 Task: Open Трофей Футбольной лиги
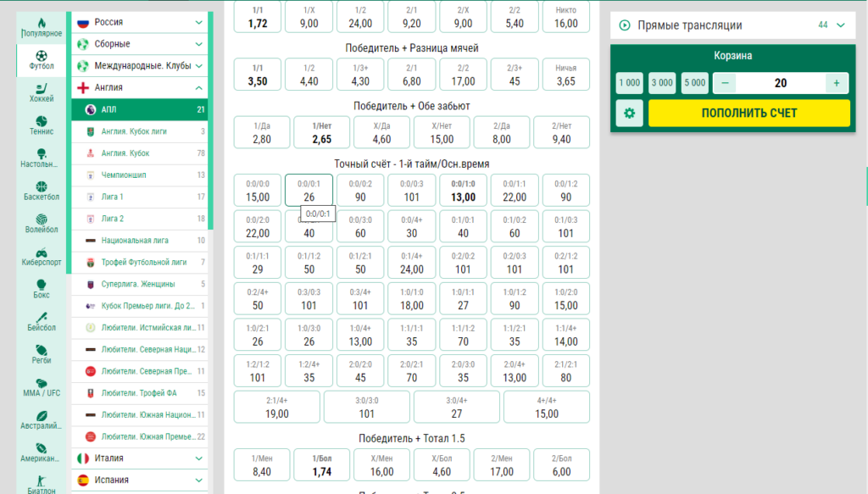[x=140, y=262]
